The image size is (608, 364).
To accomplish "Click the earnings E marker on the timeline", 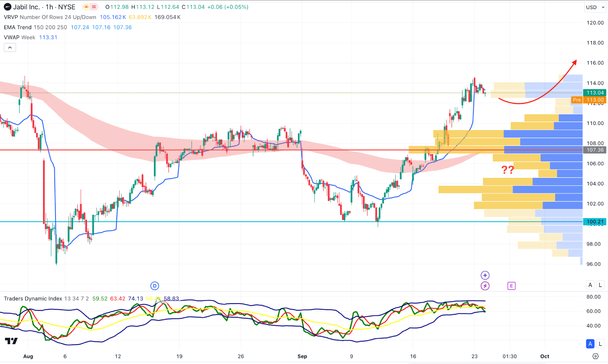I will point(511,286).
